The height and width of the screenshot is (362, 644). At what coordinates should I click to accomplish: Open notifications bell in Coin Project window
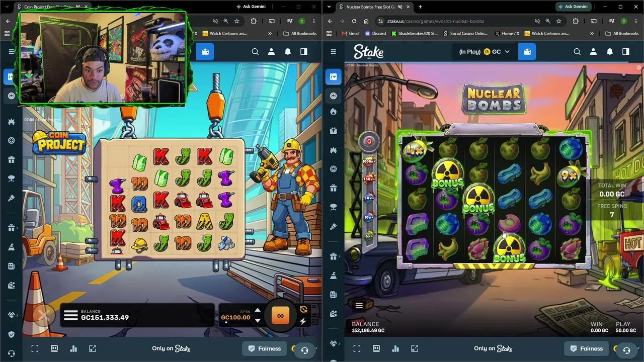click(x=287, y=52)
